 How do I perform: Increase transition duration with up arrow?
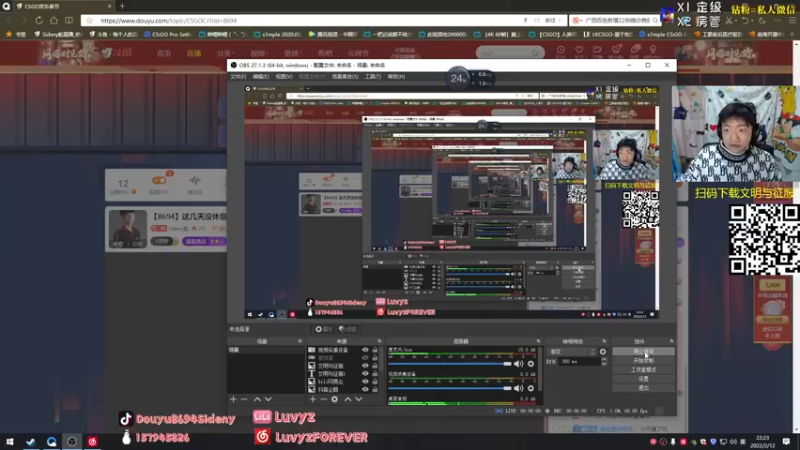pos(604,359)
